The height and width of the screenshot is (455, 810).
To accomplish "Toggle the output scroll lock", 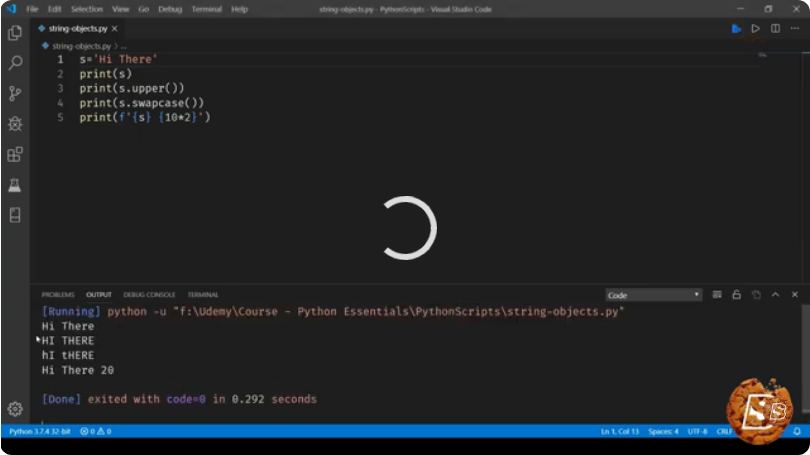I will coord(737,294).
